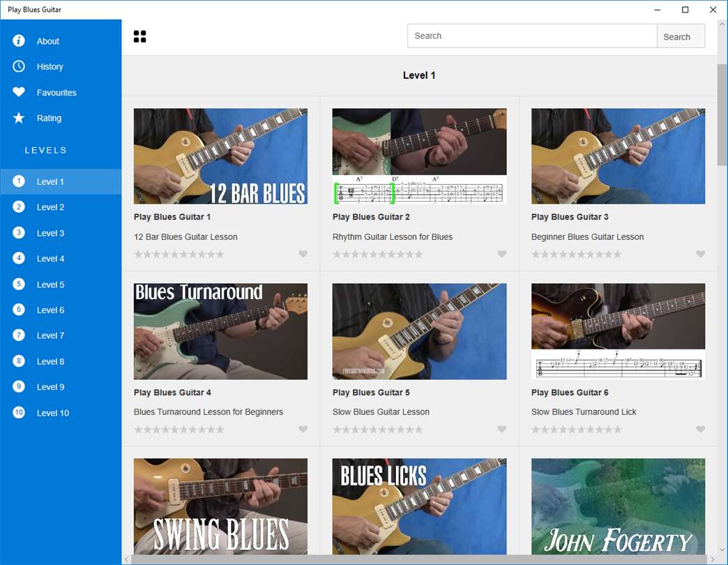Open the Blues Licks thumbnail

click(419, 506)
